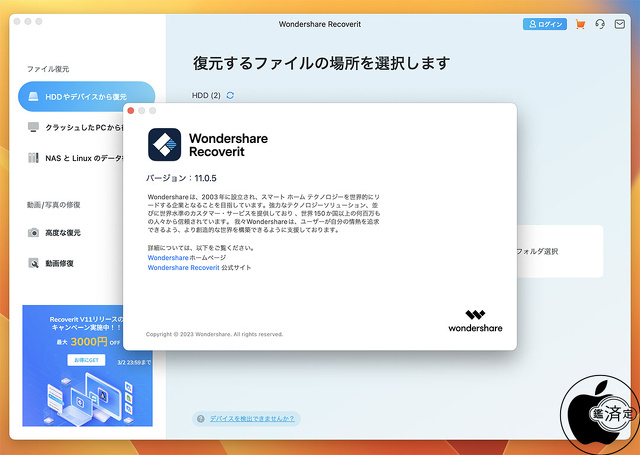The height and width of the screenshot is (455, 640).
Task: Open the デバイスを検出できませんか? help link
Action: [252, 419]
